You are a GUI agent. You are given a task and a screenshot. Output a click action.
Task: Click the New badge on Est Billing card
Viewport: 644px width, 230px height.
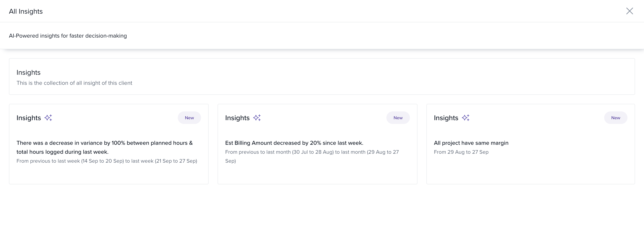click(x=398, y=118)
